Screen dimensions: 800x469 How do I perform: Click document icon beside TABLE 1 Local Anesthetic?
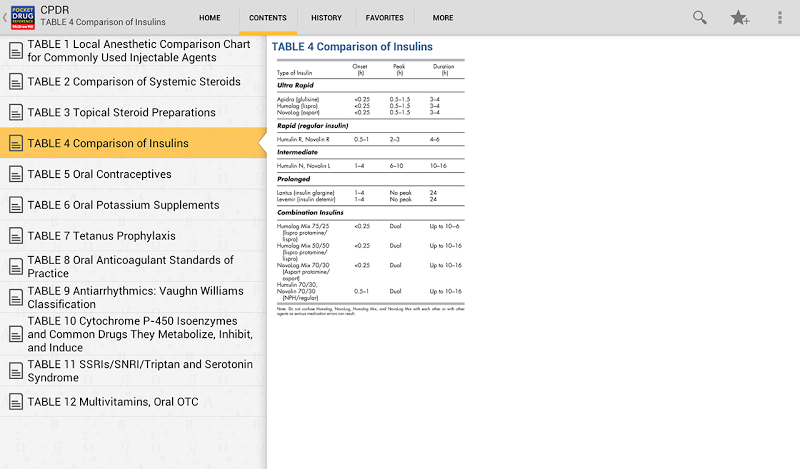(x=16, y=51)
